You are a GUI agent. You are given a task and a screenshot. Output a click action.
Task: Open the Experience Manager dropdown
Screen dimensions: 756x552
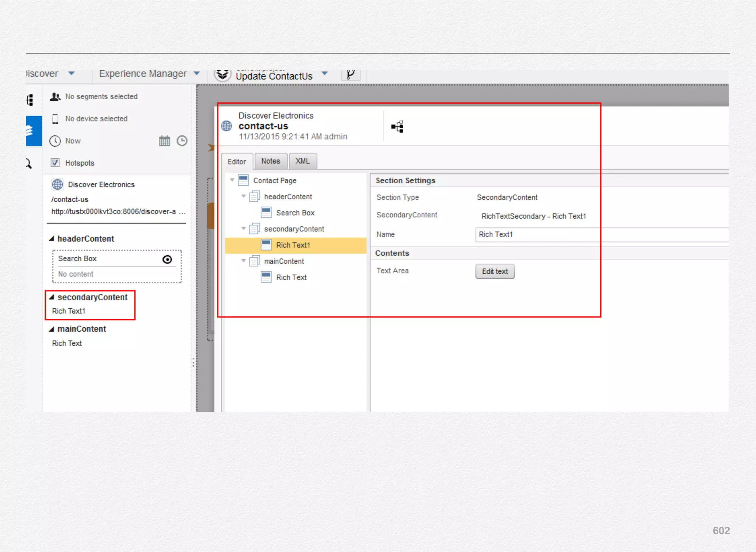click(x=197, y=73)
